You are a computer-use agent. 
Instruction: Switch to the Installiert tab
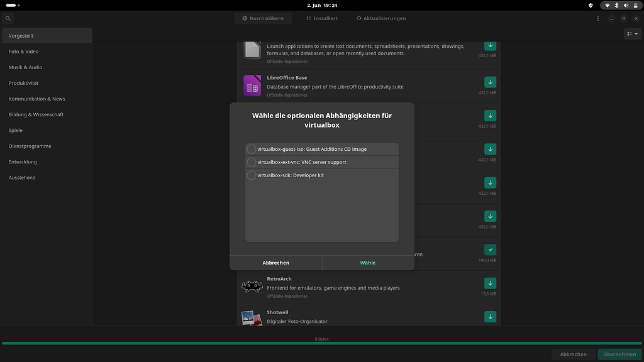click(322, 18)
